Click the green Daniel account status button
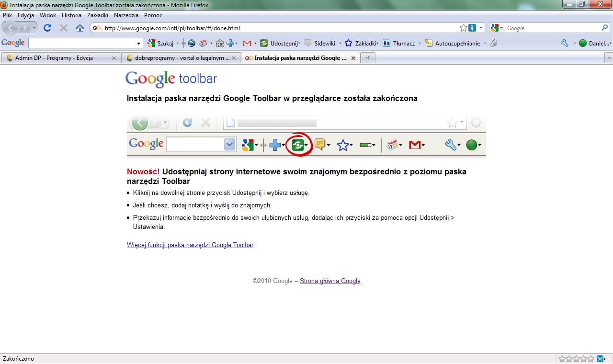Viewport: 613px width, 364px height. (x=594, y=43)
